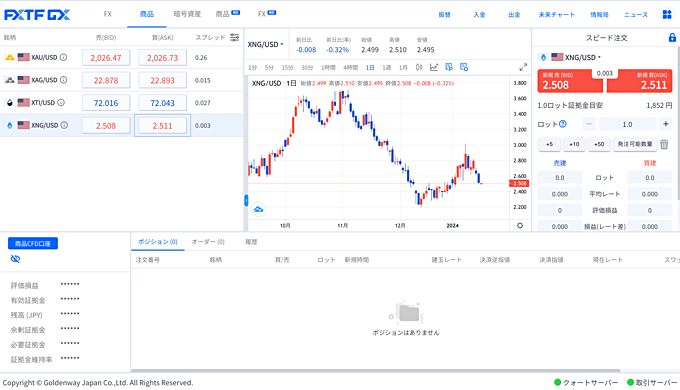Switch to FX tab
680x390 pixels.
[108, 14]
